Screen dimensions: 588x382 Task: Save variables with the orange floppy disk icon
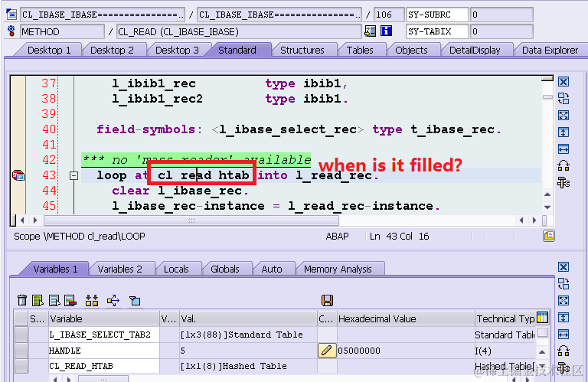coord(327,300)
